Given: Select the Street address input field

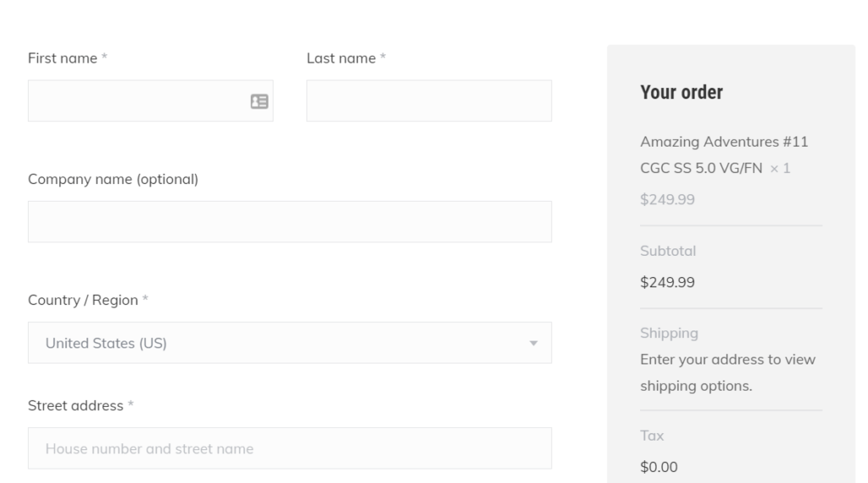Looking at the screenshot, I should pyautogui.click(x=289, y=448).
